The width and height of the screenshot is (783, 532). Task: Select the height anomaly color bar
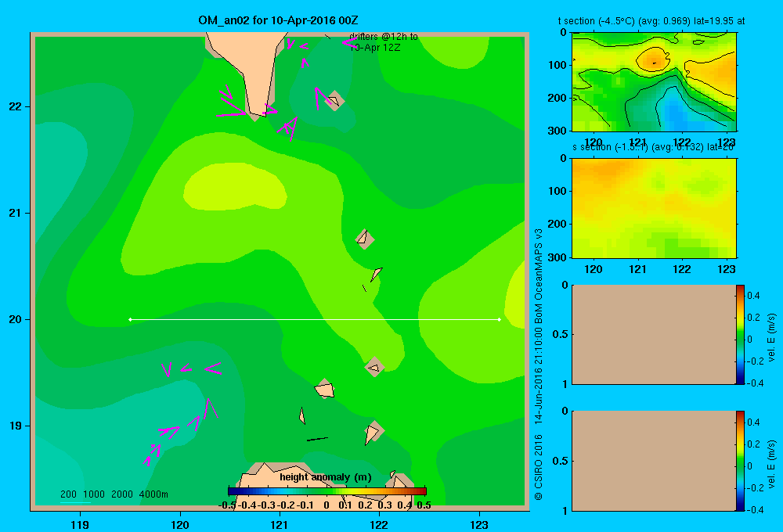327,491
